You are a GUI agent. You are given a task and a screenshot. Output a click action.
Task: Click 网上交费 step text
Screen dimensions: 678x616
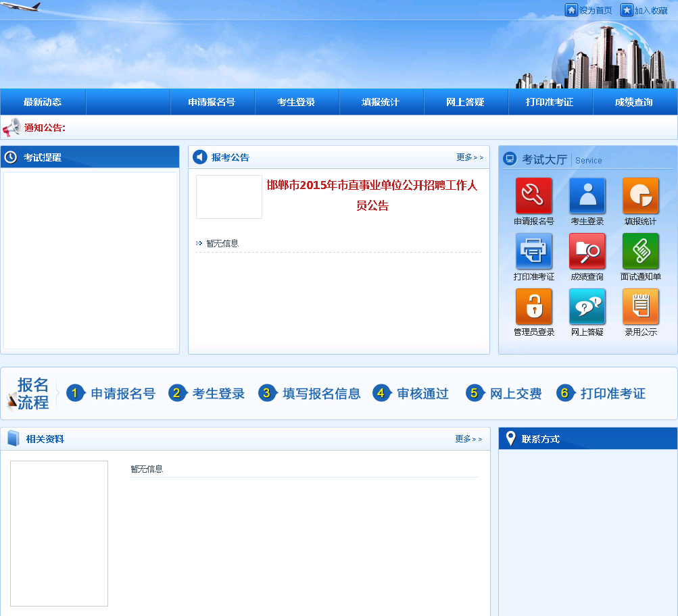[516, 394]
